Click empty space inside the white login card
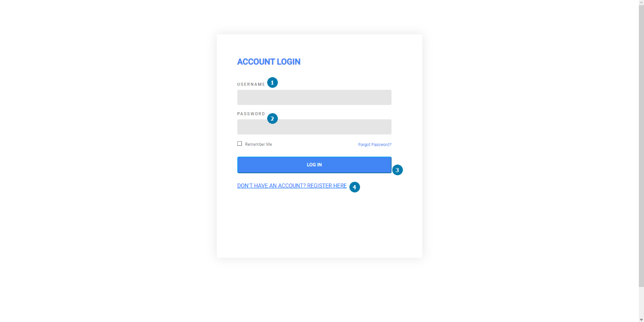The image size is (644, 322). tap(319, 224)
